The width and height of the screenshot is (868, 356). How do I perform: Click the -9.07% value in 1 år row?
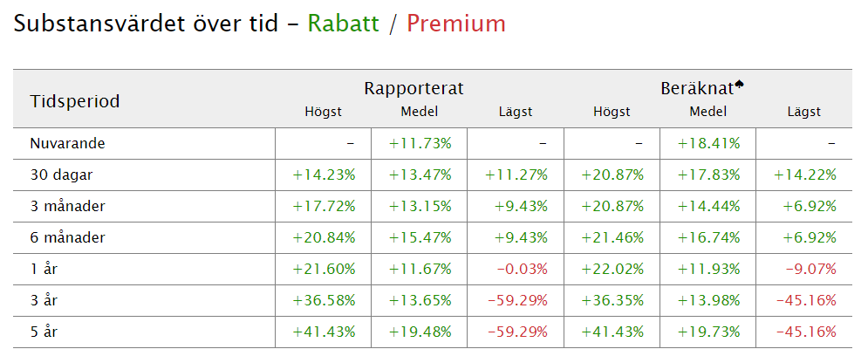[811, 269]
